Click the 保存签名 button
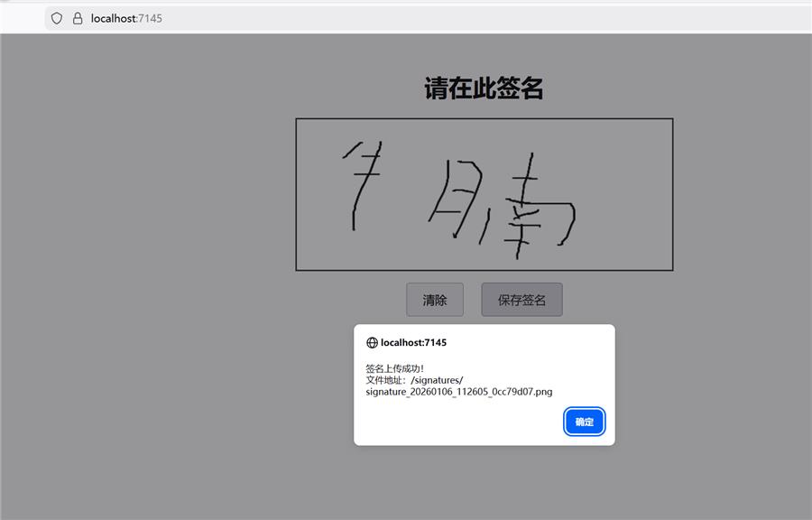This screenshot has height=520, width=812. coord(521,300)
